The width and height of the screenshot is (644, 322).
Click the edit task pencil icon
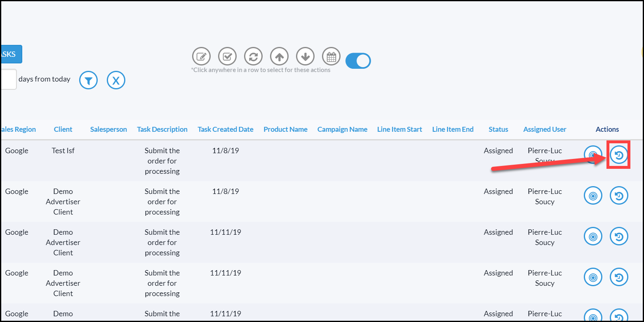point(201,56)
